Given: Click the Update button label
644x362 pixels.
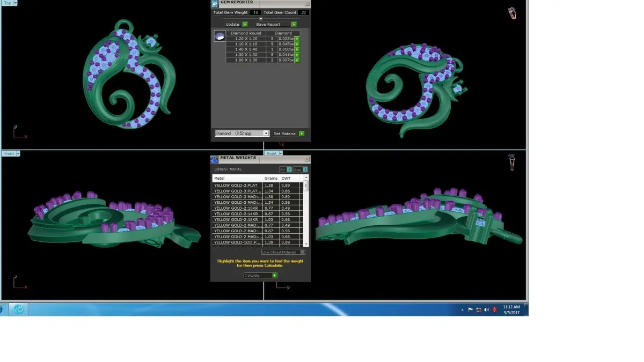Looking at the screenshot, I should pyautogui.click(x=232, y=24).
